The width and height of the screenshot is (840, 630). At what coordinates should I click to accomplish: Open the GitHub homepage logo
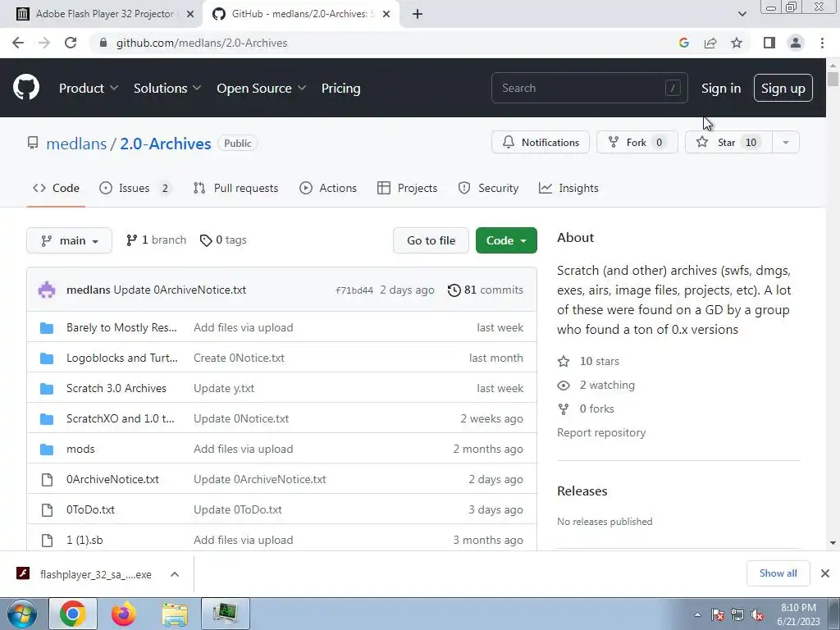(25, 88)
